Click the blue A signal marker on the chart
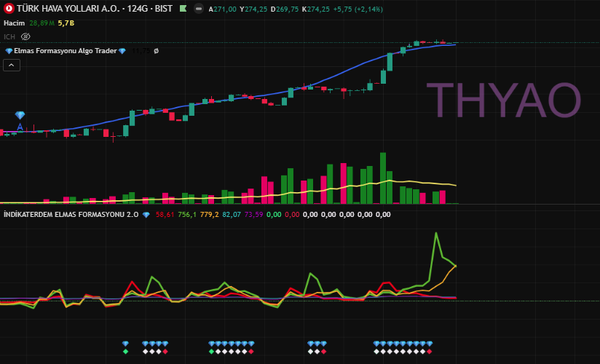 (20, 127)
